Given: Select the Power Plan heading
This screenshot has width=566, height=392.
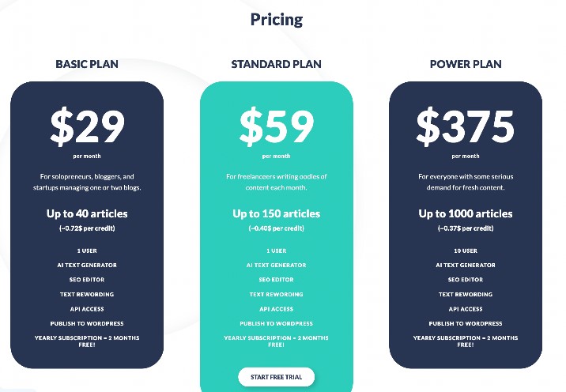Looking at the screenshot, I should [466, 64].
